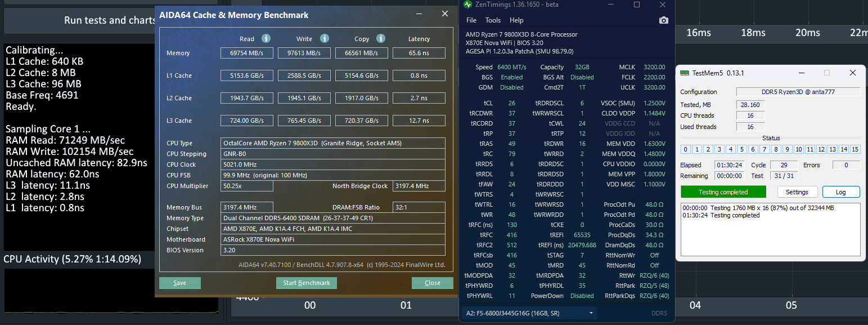Screen dimensions: 868x325
Task: Click Chipset field AMD X870E
Action: (x=334, y=229)
